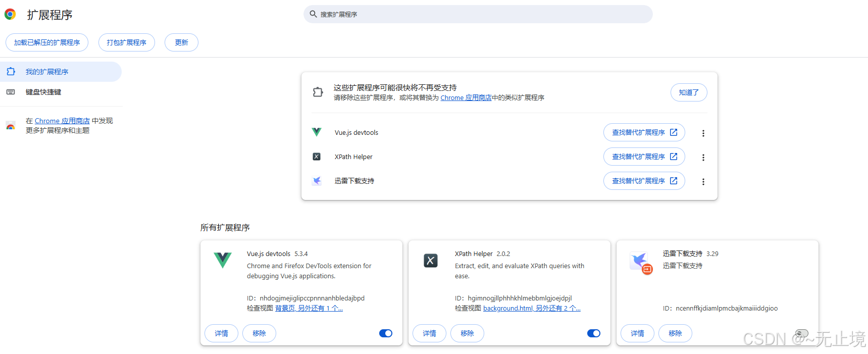Image resolution: width=868 pixels, height=354 pixels.
Task: Click the 扩展程序 page title
Action: pos(49,15)
